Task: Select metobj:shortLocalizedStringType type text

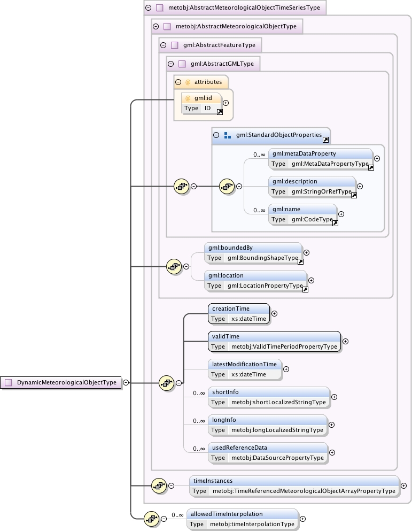Action: [x=278, y=402]
